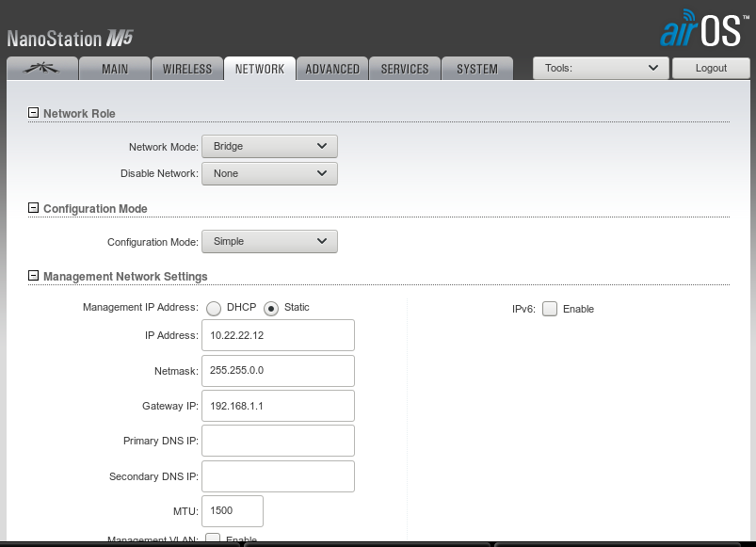Collapse the Network Role section
This screenshot has width=756, height=547.
tap(34, 113)
